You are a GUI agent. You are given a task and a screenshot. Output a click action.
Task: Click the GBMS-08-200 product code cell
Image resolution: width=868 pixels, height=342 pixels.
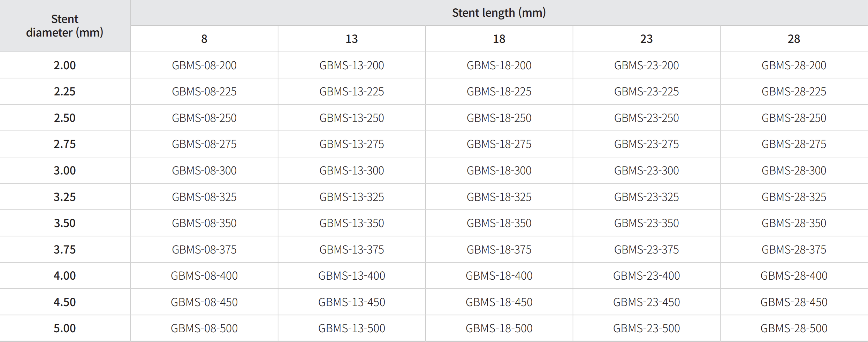pyautogui.click(x=204, y=65)
